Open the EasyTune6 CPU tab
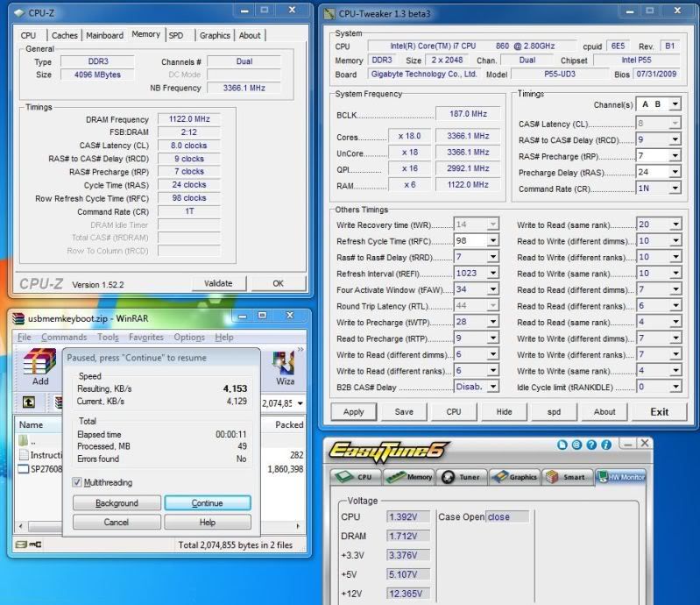700x605 pixels. pos(356,477)
